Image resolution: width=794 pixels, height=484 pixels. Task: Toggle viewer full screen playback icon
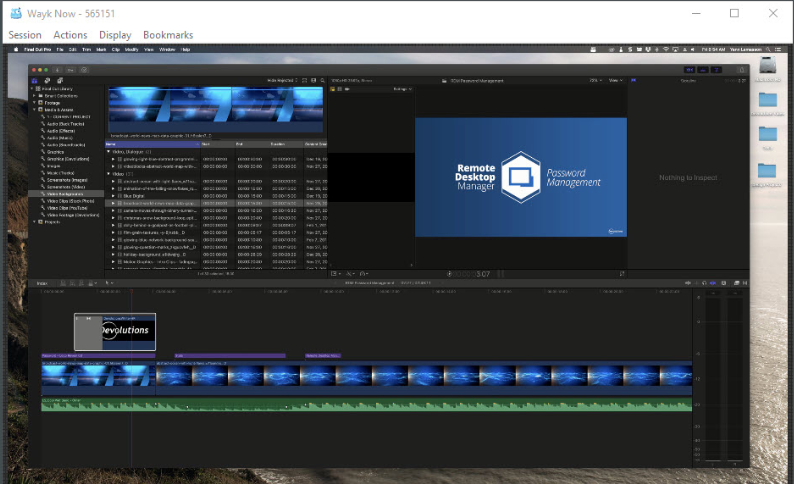(x=622, y=274)
